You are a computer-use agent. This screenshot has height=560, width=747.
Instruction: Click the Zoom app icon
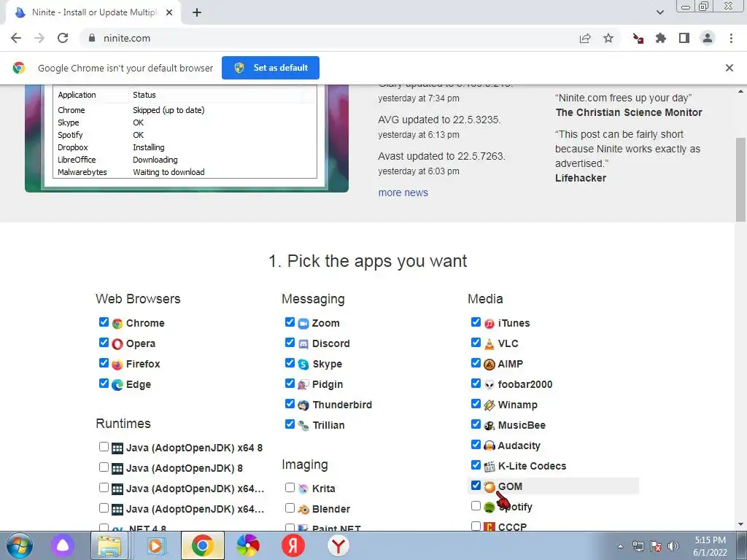[x=303, y=324]
